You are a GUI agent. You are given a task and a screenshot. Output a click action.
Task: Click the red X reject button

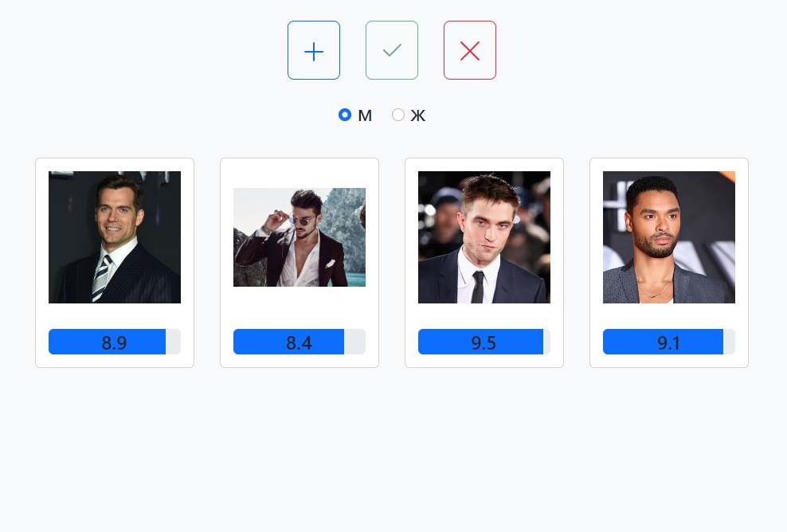coord(470,51)
